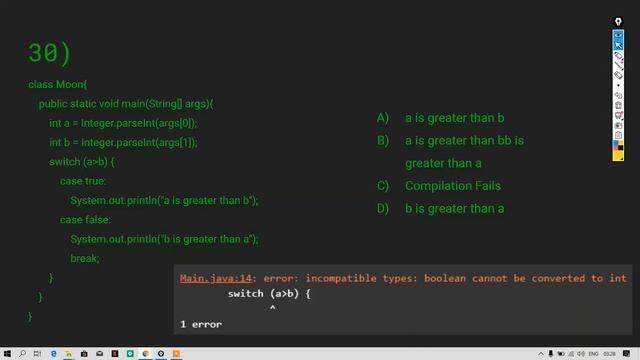Select the cursor pointer tool
Image resolution: width=640 pixels, height=360 pixels.
coord(618,45)
